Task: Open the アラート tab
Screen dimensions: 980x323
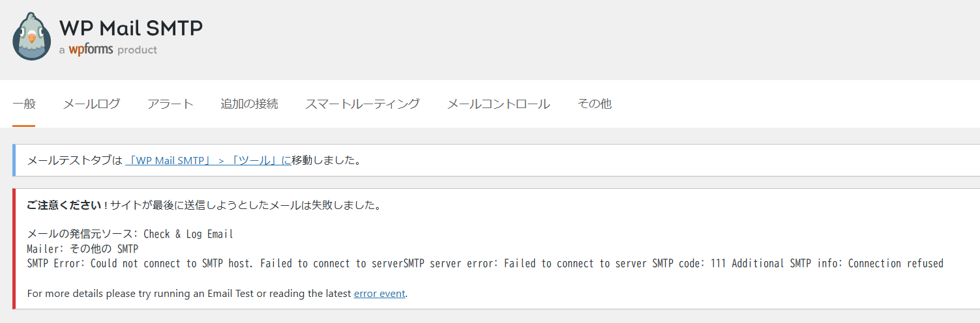Action: (170, 104)
